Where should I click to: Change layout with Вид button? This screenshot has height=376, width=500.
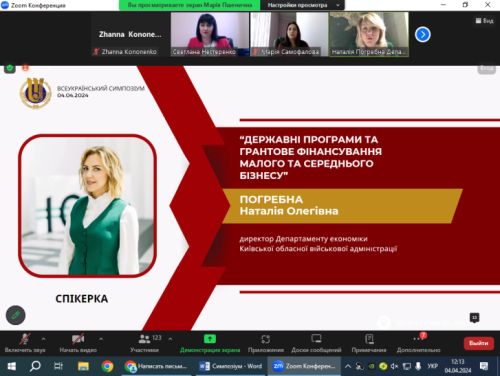coord(485,21)
